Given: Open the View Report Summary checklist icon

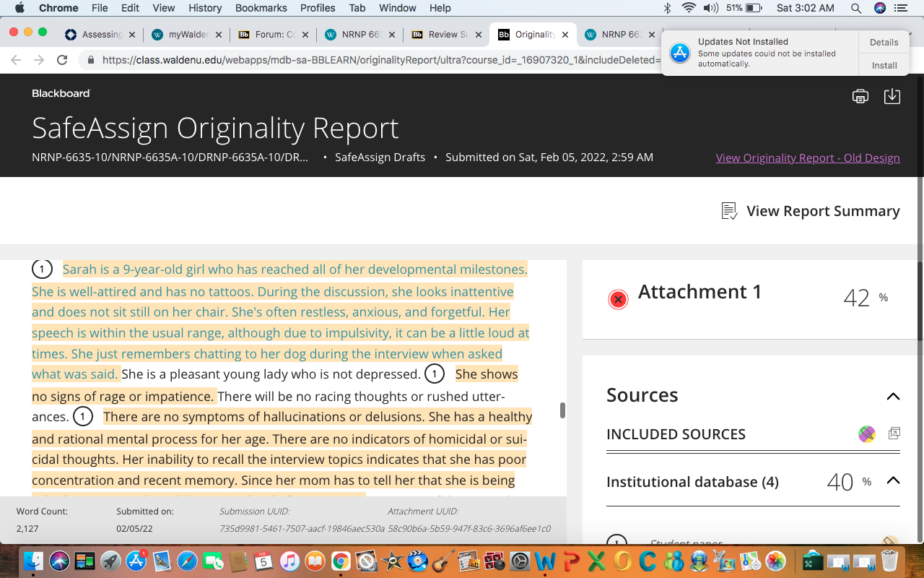Looking at the screenshot, I should tap(729, 211).
